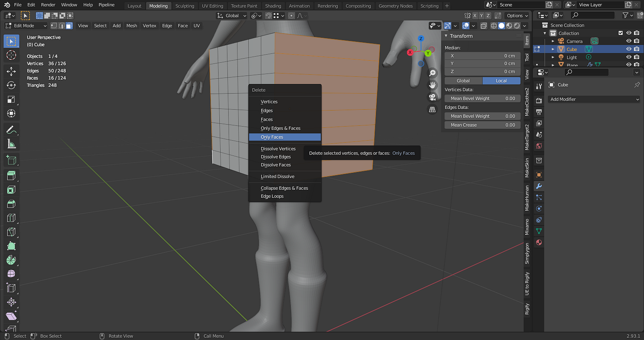The width and height of the screenshot is (644, 340).
Task: Activate the Scale tool
Action: point(11,100)
